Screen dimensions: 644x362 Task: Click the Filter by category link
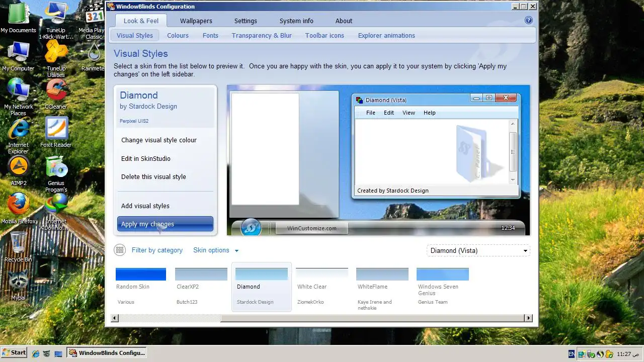157,250
